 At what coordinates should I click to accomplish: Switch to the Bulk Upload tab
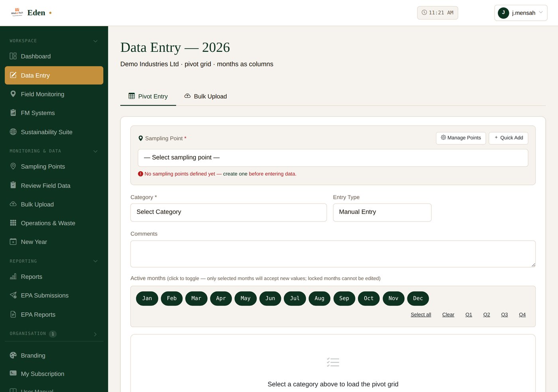pyautogui.click(x=206, y=96)
